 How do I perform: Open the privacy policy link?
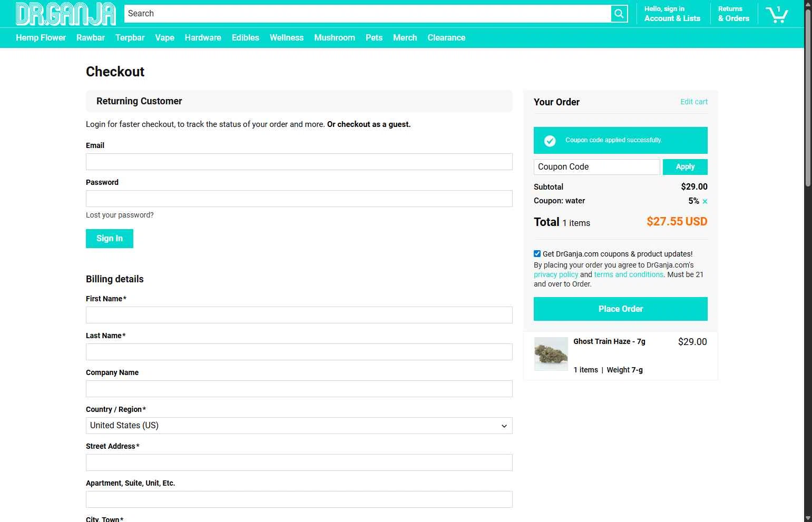pos(556,274)
